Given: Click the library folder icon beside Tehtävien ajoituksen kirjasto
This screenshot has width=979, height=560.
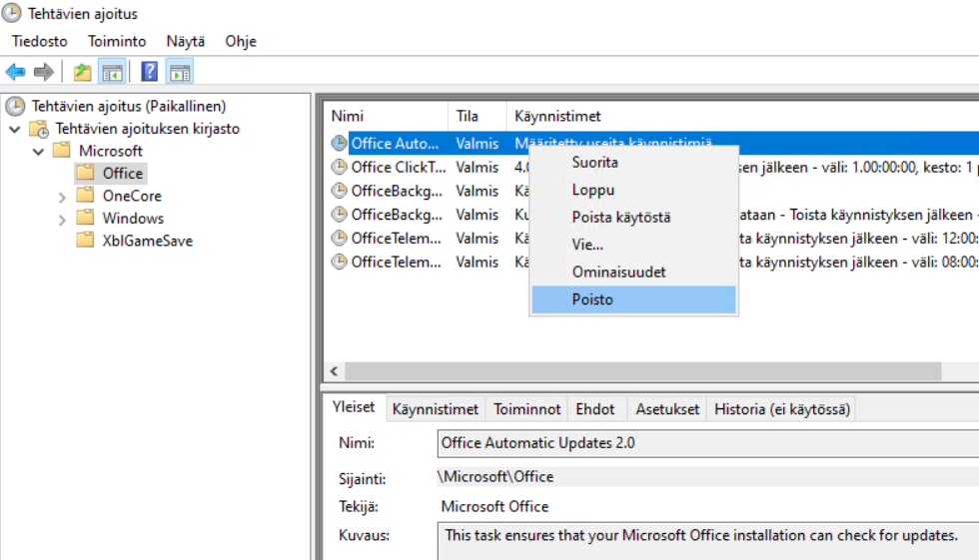Looking at the screenshot, I should [39, 129].
